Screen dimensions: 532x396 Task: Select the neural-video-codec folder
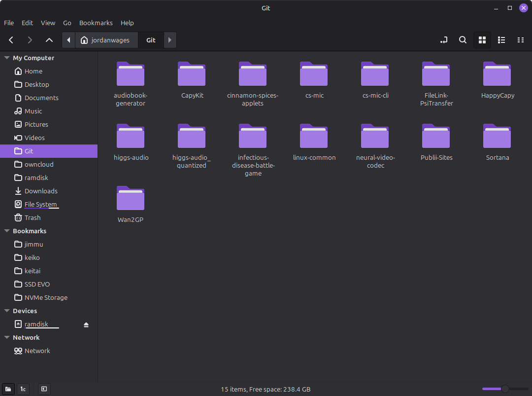[375, 146]
